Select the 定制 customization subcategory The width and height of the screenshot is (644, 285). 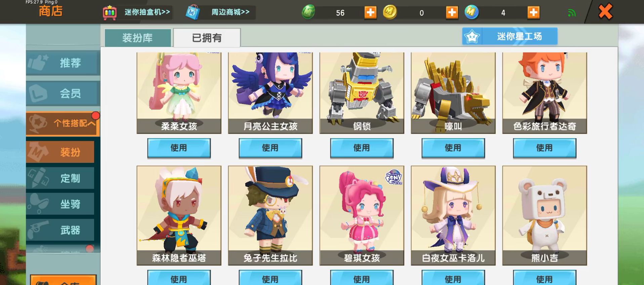click(61, 178)
